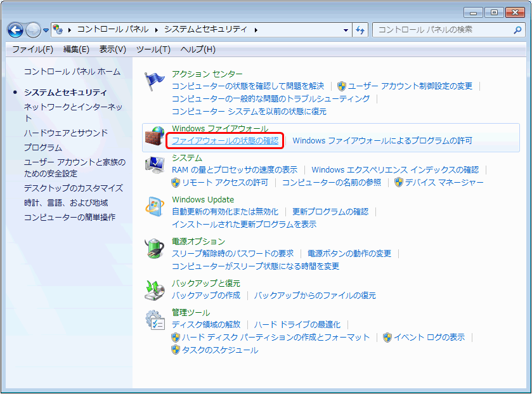Open the ファイル(F) menu
This screenshot has width=532, height=394.
click(x=32, y=49)
